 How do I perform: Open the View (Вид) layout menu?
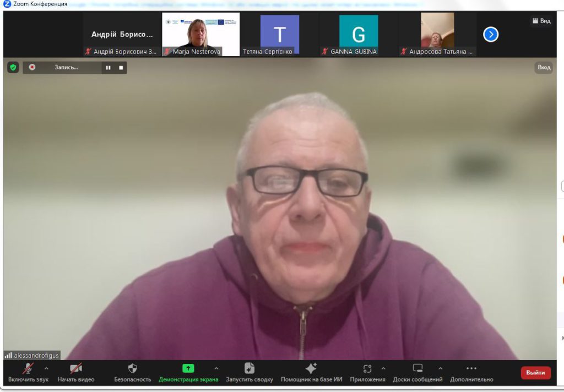[x=541, y=21]
